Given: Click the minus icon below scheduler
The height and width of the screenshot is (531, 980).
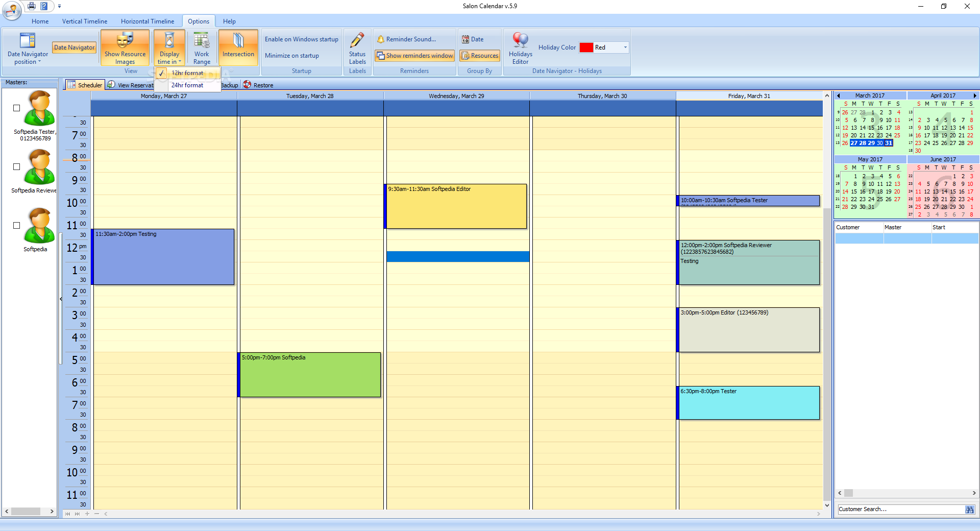Looking at the screenshot, I should click(x=96, y=514).
